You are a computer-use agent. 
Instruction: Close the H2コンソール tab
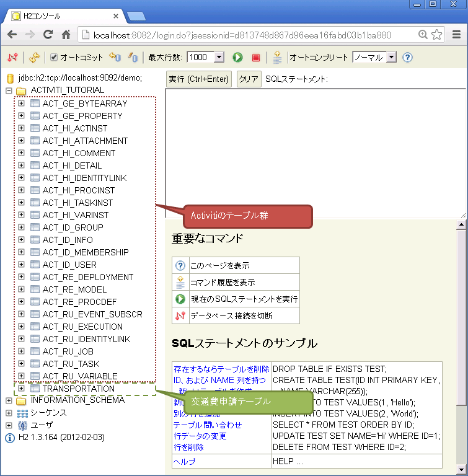click(x=116, y=16)
